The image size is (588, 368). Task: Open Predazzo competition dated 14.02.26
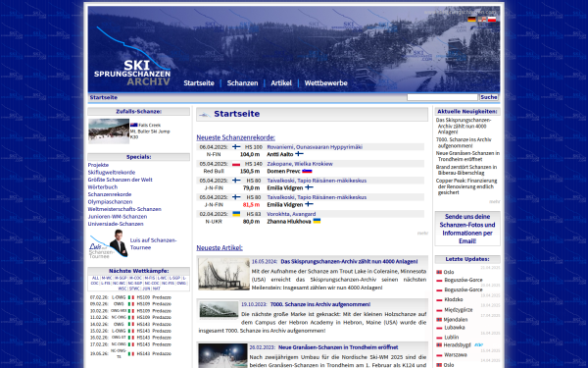tap(162, 324)
